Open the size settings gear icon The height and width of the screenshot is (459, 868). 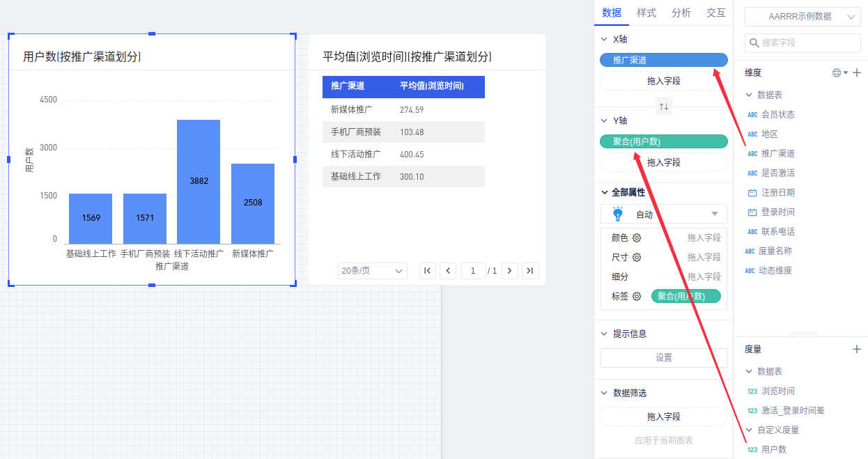[x=637, y=257]
